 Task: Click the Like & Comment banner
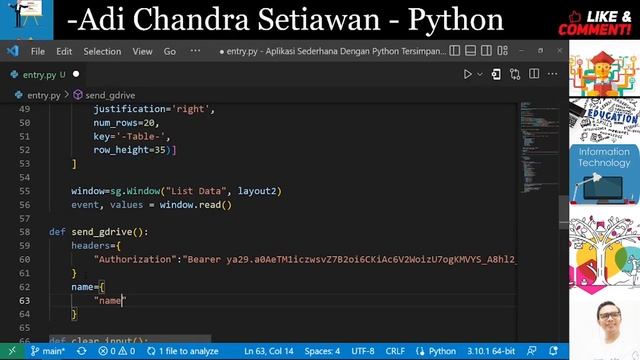[595, 23]
